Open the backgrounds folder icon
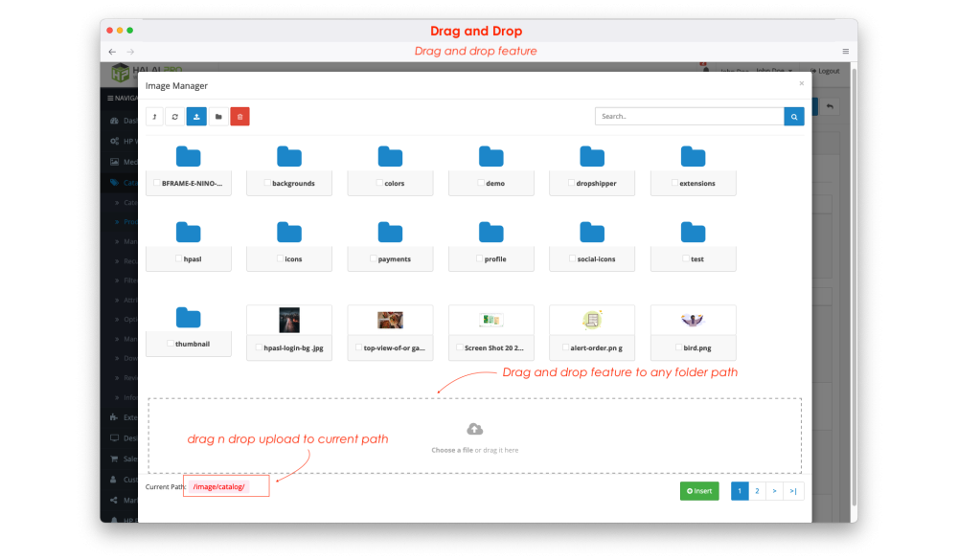 coord(289,157)
